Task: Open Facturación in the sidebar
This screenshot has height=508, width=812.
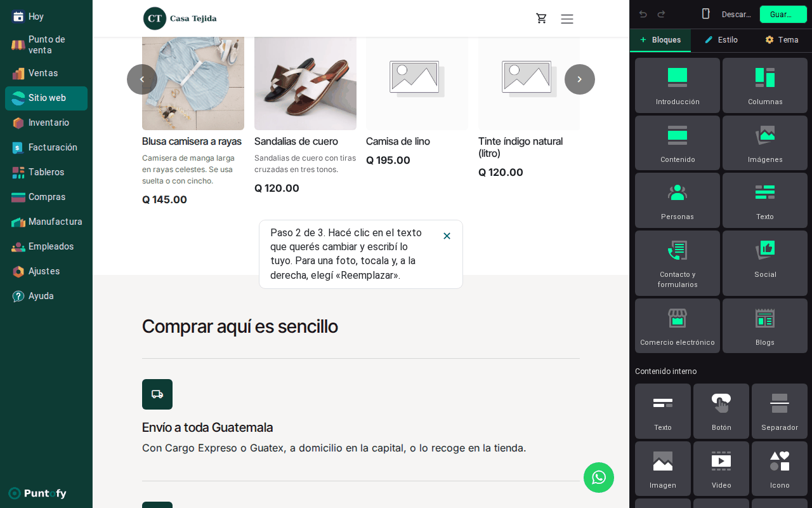Action: 46,147
